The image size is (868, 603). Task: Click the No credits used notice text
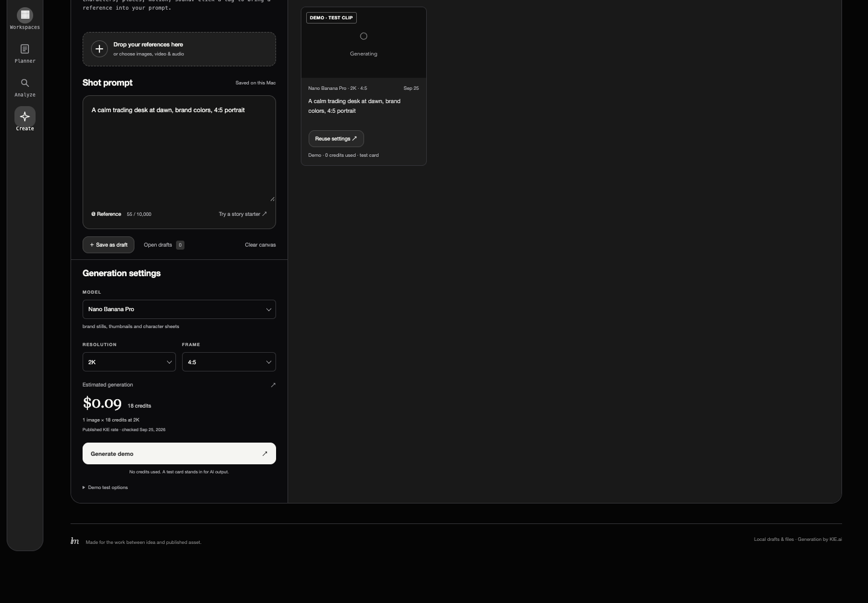[179, 472]
